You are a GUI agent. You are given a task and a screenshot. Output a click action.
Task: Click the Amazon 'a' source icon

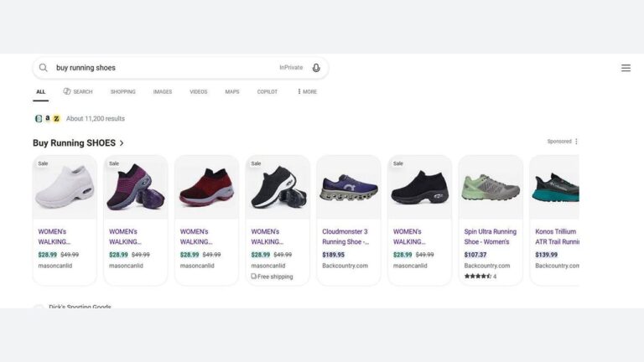coord(48,118)
